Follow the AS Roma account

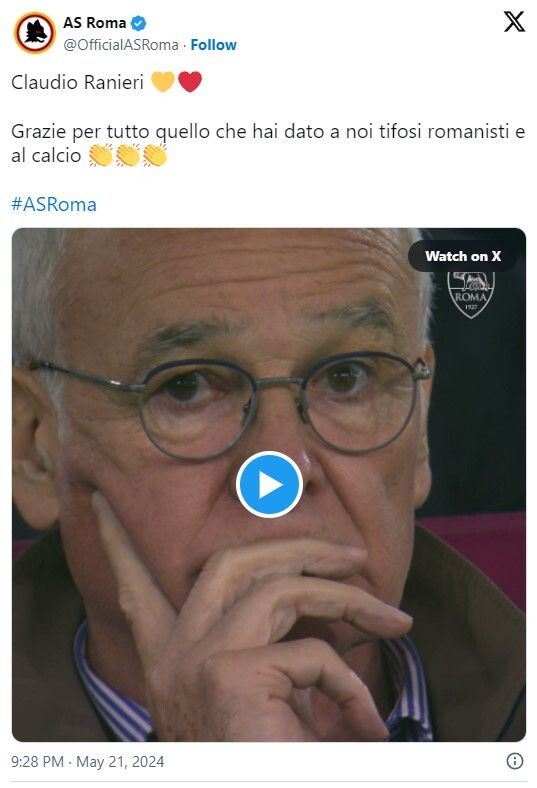click(x=213, y=45)
